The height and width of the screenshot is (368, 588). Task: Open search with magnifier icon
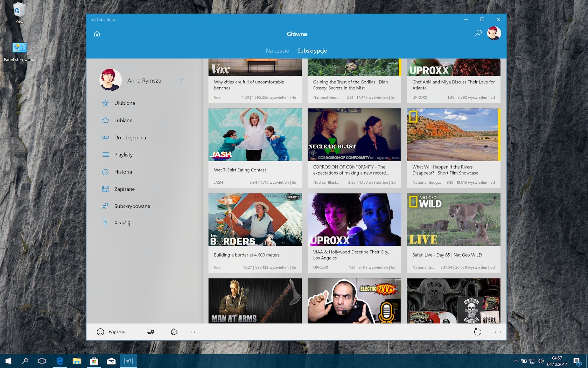[478, 33]
